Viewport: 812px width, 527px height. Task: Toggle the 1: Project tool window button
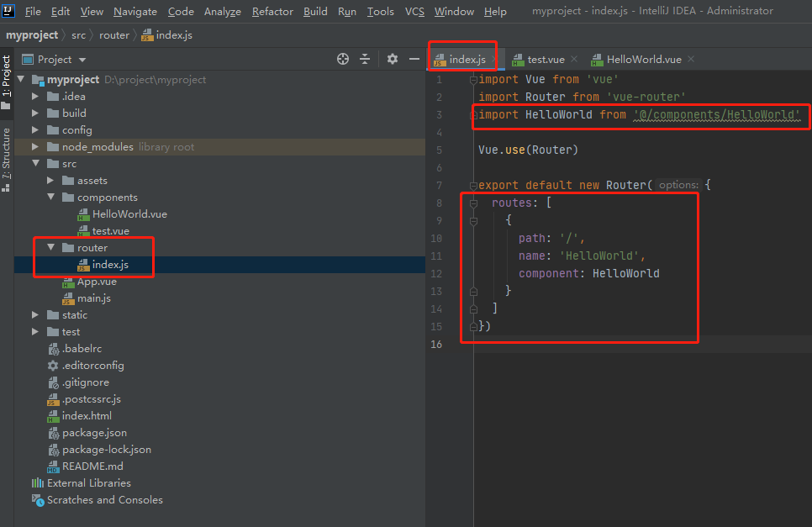click(x=6, y=82)
